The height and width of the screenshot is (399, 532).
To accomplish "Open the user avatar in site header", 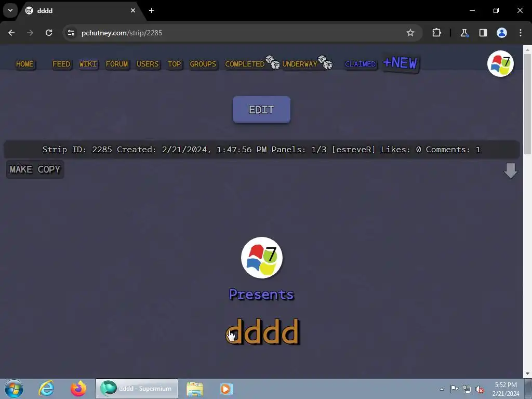I will pos(500,63).
